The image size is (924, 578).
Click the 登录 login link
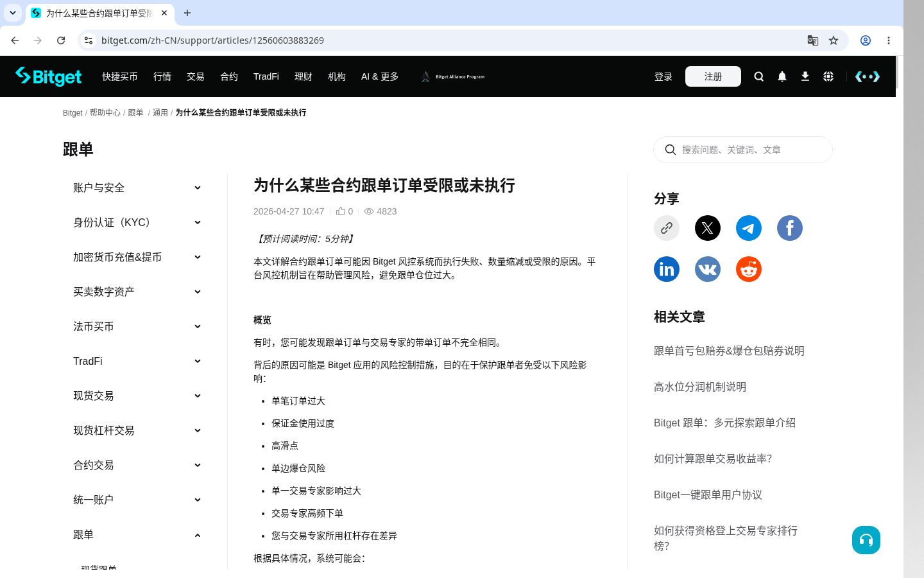(663, 76)
